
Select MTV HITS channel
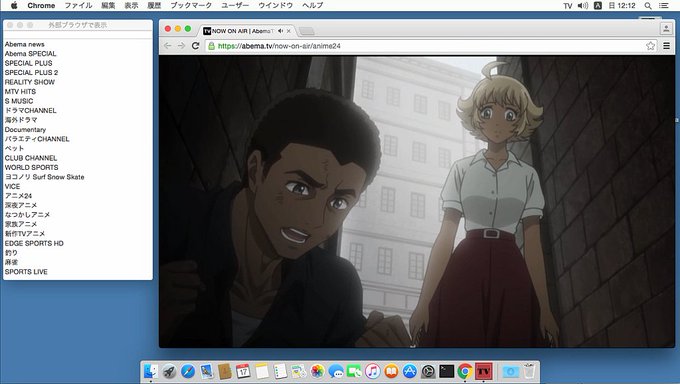(20, 92)
